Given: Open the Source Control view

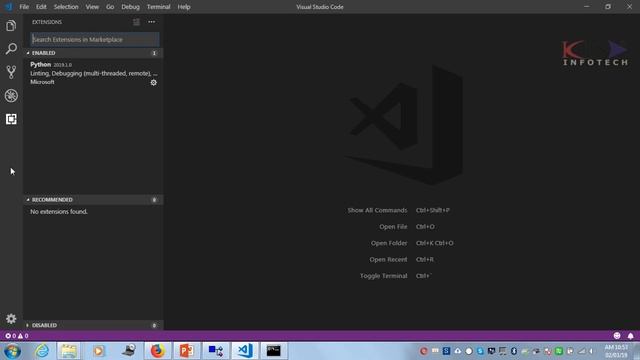Looking at the screenshot, I should (x=11, y=72).
